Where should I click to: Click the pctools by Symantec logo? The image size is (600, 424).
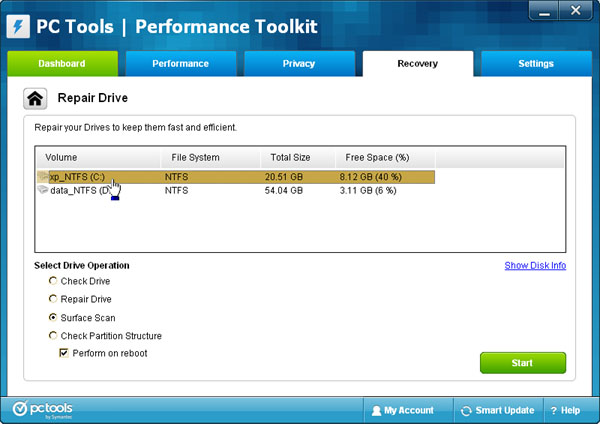point(43,409)
